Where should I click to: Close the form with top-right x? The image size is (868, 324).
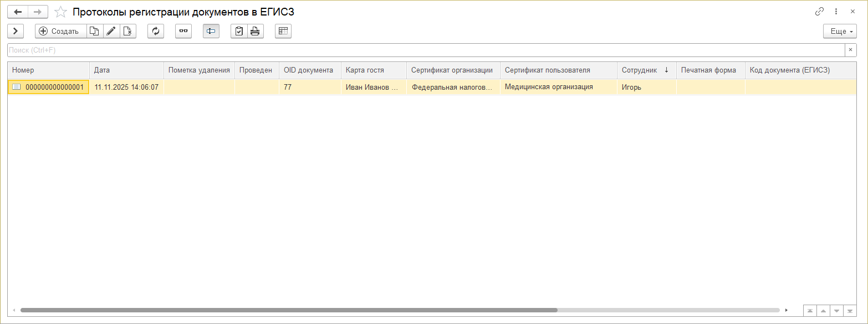tap(852, 11)
